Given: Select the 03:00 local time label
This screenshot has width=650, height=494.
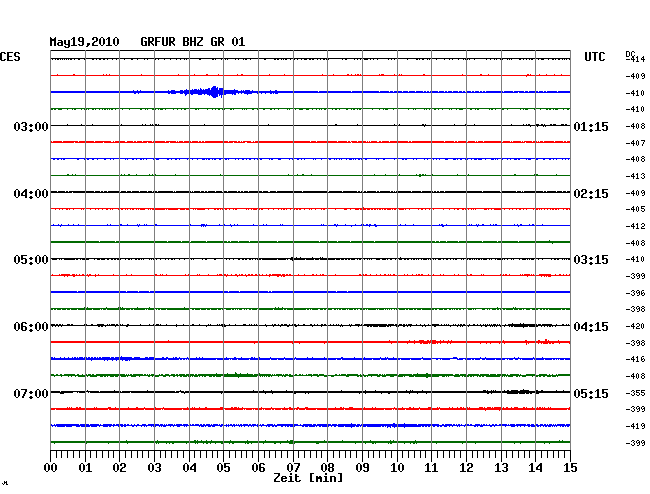Looking at the screenshot, I should point(31,126).
